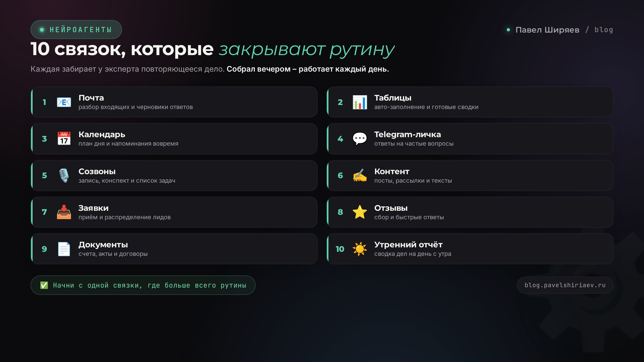
Task: Click "счета, акты и договоры" text
Action: (x=113, y=254)
